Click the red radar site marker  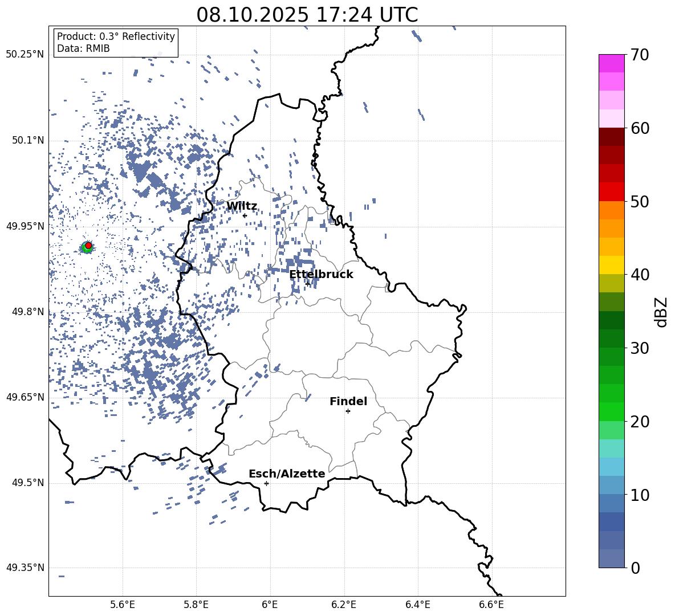(88, 246)
